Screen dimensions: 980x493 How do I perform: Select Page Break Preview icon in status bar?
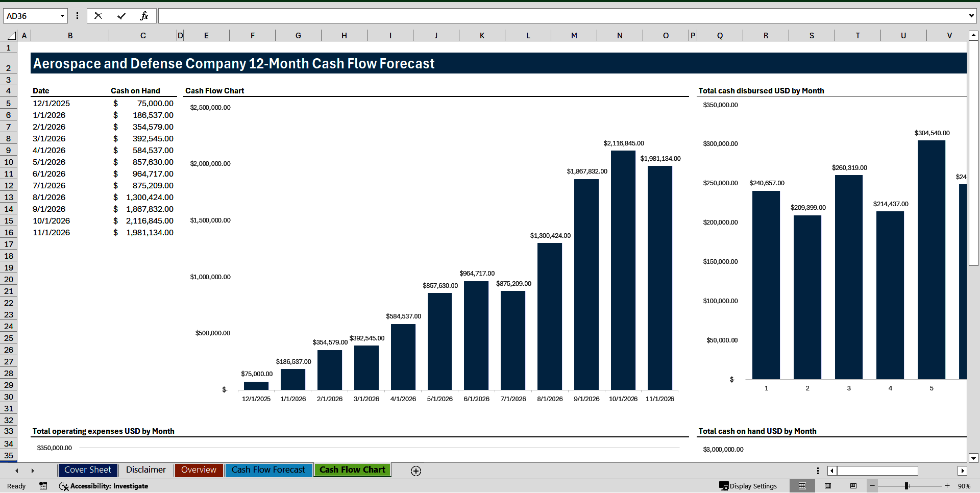[x=852, y=486]
